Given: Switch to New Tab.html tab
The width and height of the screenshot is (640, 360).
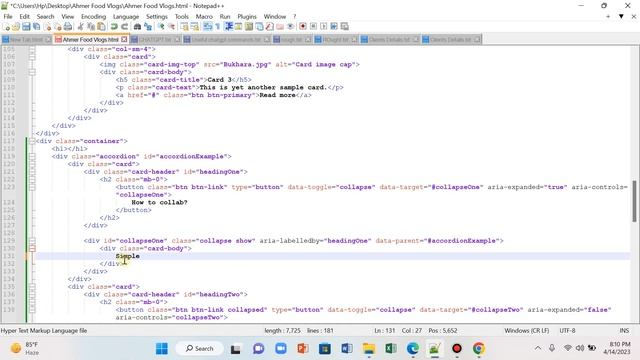Looking at the screenshot, I should pos(26,40).
